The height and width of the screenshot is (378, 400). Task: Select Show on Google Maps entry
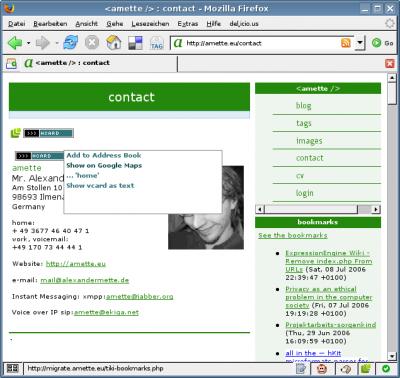[x=104, y=165]
